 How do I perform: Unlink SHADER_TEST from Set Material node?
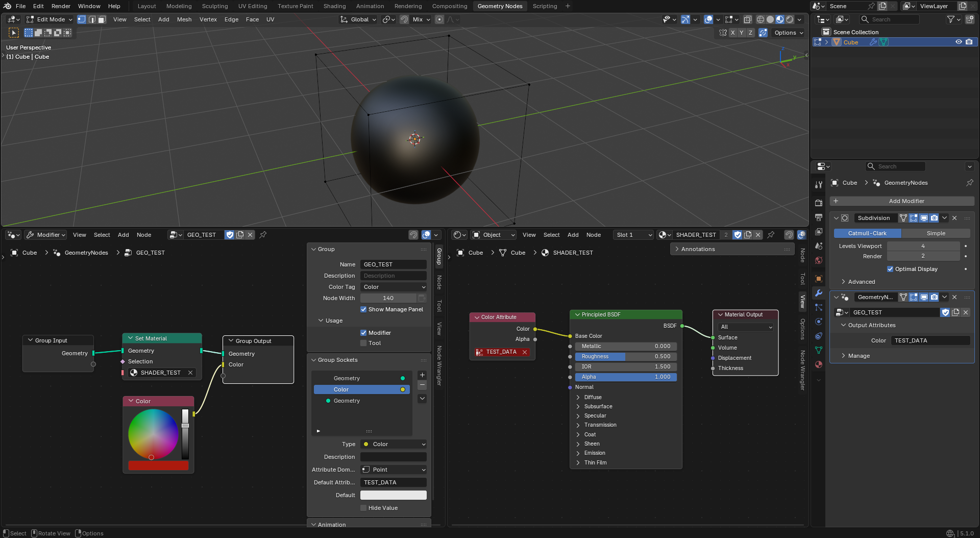tap(190, 373)
